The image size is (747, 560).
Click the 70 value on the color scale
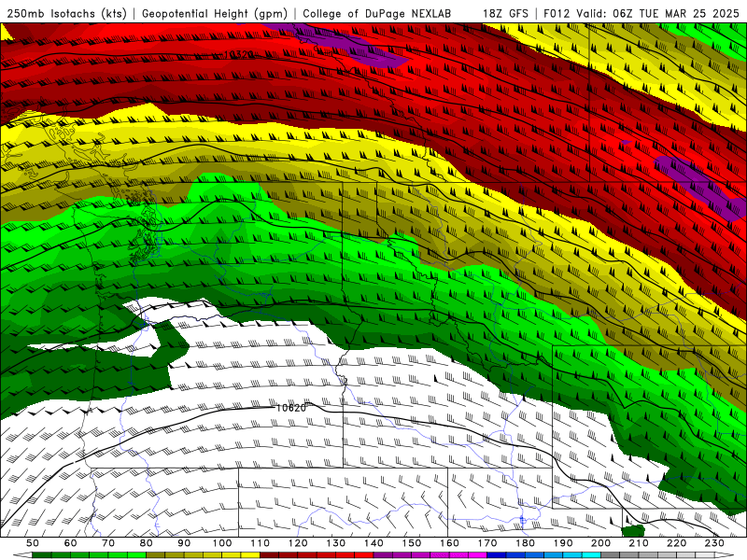point(108,543)
